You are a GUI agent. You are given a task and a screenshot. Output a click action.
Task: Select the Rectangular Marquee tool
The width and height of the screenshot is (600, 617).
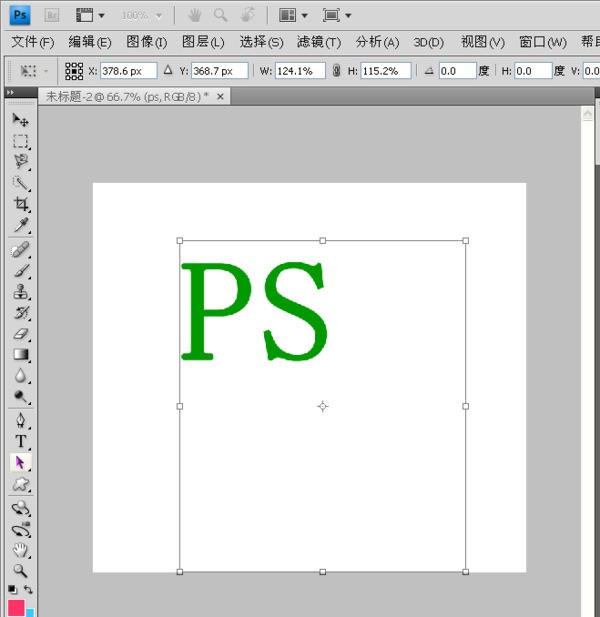(20, 141)
